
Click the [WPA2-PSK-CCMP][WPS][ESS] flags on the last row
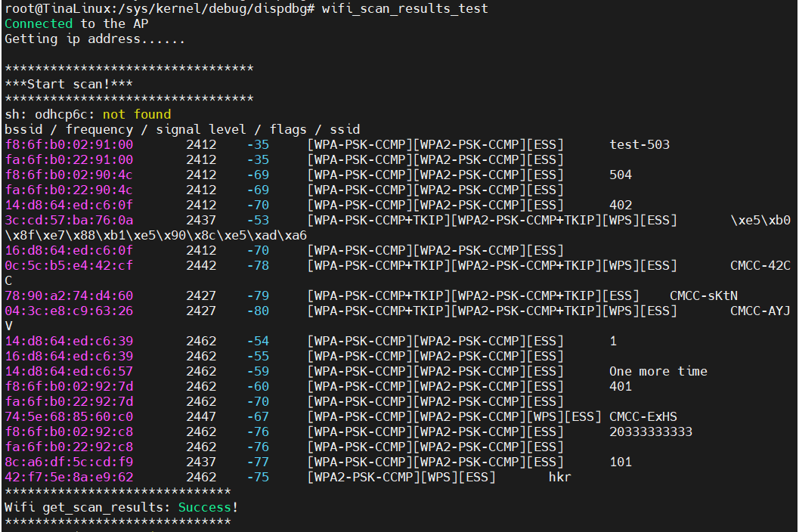401,477
